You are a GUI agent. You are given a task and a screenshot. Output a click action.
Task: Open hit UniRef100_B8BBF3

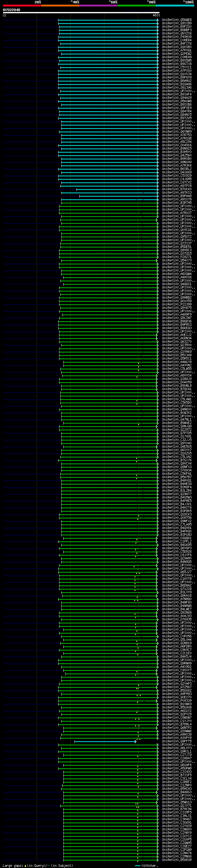tap(177, 30)
